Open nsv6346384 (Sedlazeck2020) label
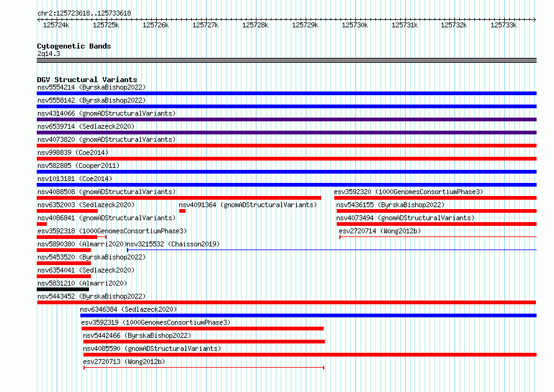 click(128, 309)
